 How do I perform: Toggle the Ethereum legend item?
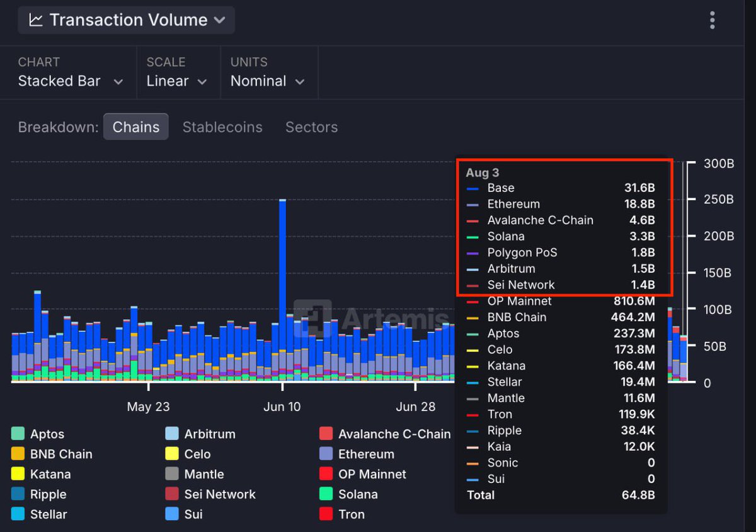click(x=357, y=454)
